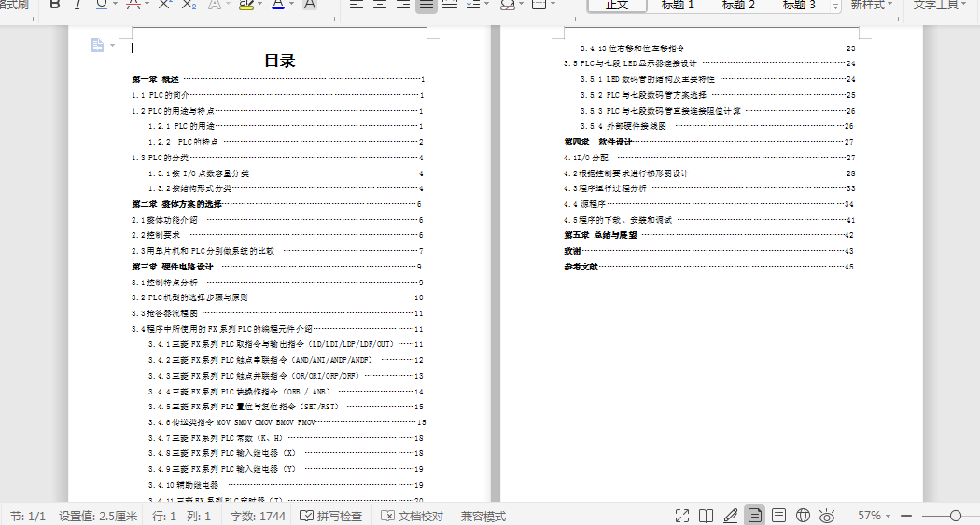Click 兼容模式 in status bar

pyautogui.click(x=483, y=516)
